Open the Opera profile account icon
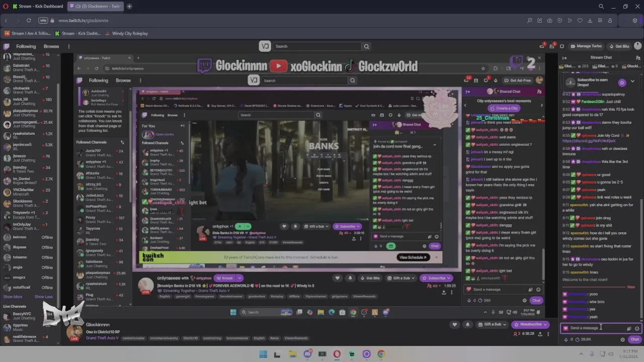This screenshot has width=644, height=362. click(x=610, y=21)
